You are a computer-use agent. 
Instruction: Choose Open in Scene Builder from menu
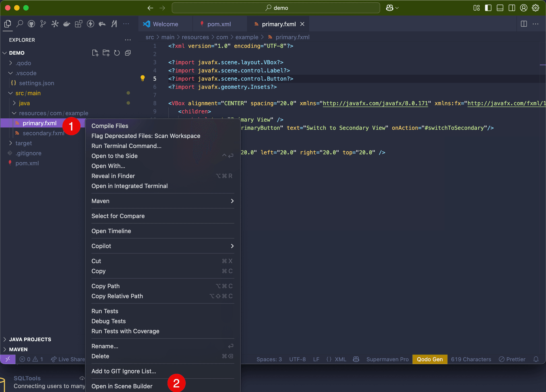(122, 386)
